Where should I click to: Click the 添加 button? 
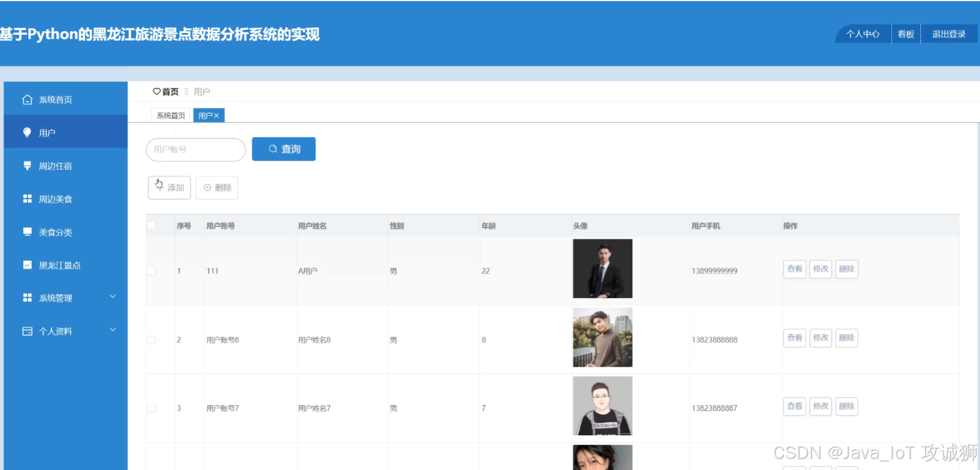tap(169, 188)
